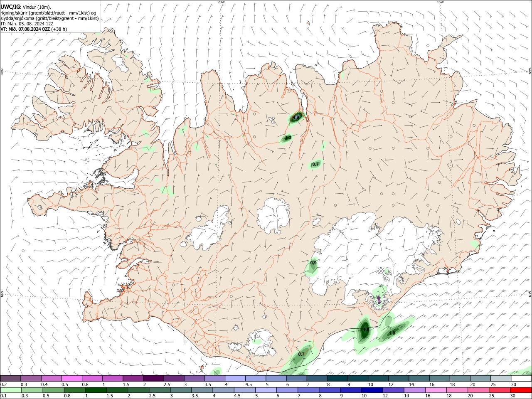This screenshot has height=399, width=532.
Task: Click the 0.9 precipitation value on the map
Action: [313, 263]
